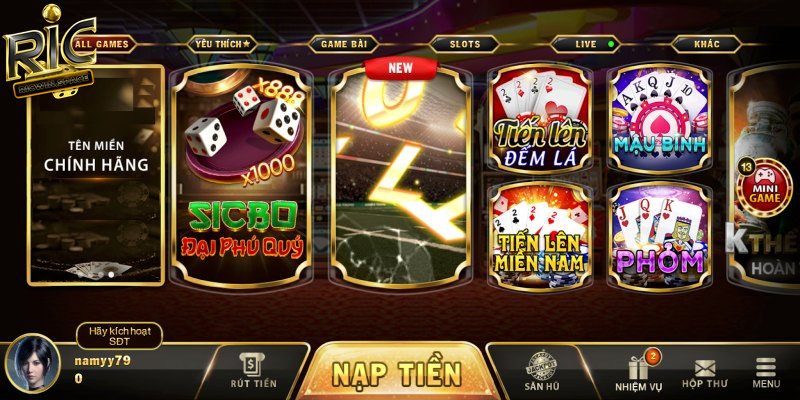The width and height of the screenshot is (800, 400).
Task: Open the new featured game banner
Action: pyautogui.click(x=400, y=176)
